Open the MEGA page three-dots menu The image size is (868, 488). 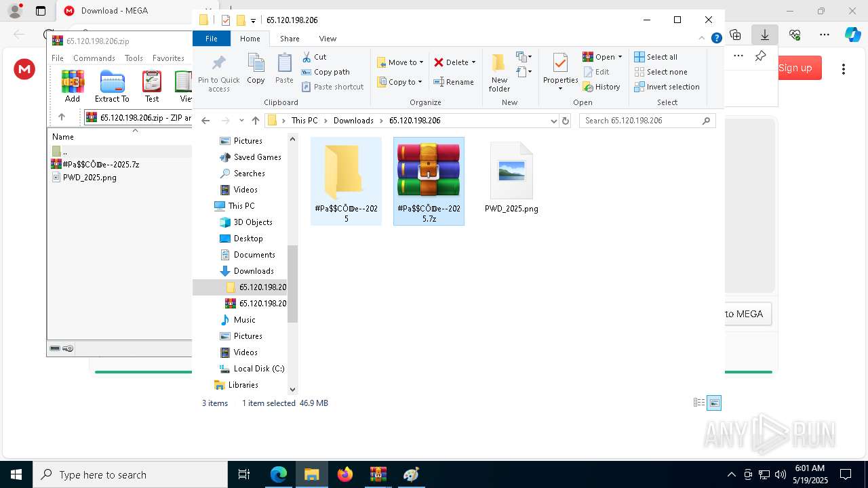click(844, 68)
